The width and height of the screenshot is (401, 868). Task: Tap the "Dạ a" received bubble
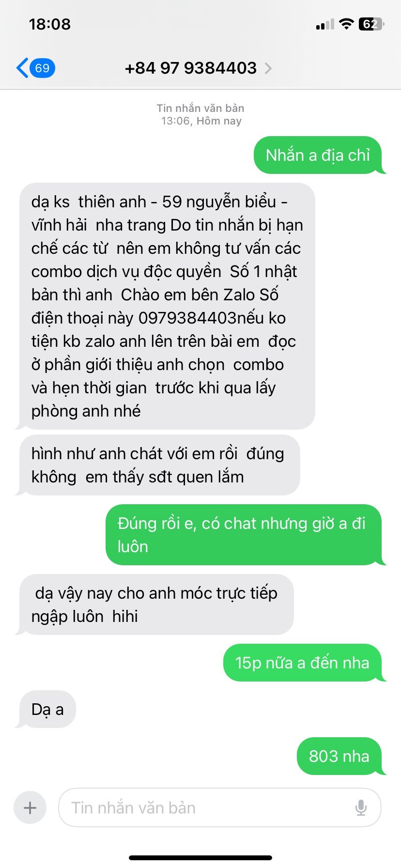point(47,709)
